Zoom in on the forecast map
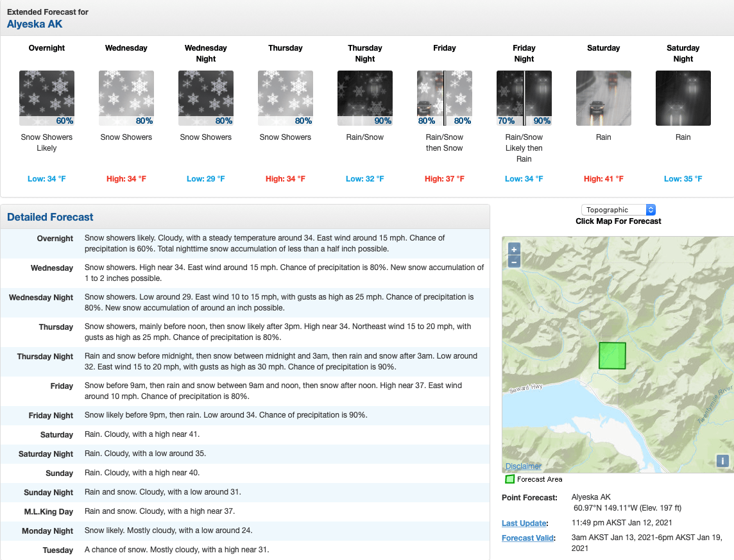This screenshot has height=560, width=734. [x=514, y=250]
